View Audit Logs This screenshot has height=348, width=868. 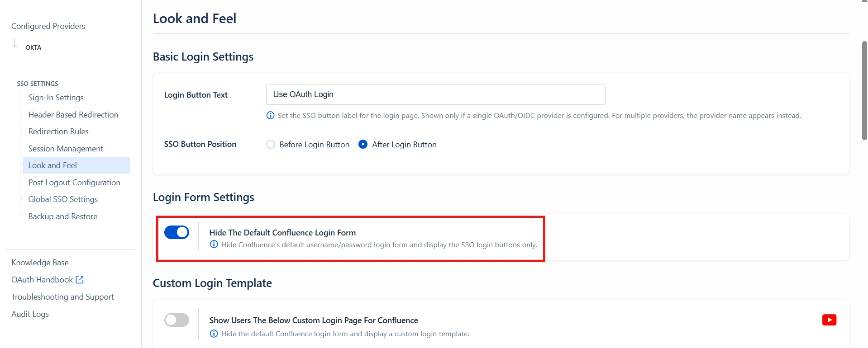click(30, 314)
